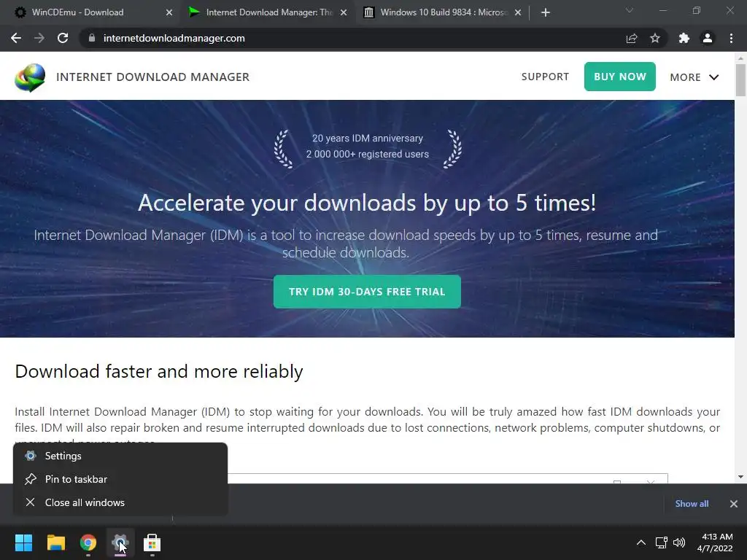This screenshot has width=747, height=560.
Task: Show hidden system tray icons
Action: pyautogui.click(x=641, y=542)
